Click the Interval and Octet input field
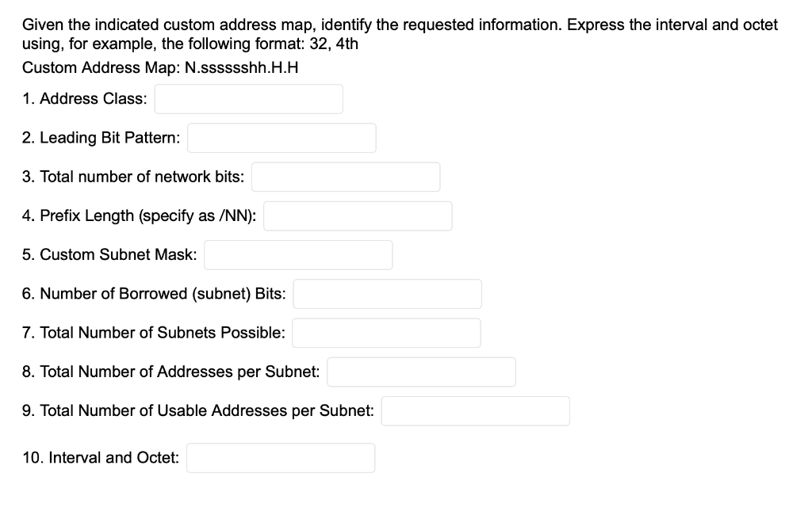 [280, 457]
